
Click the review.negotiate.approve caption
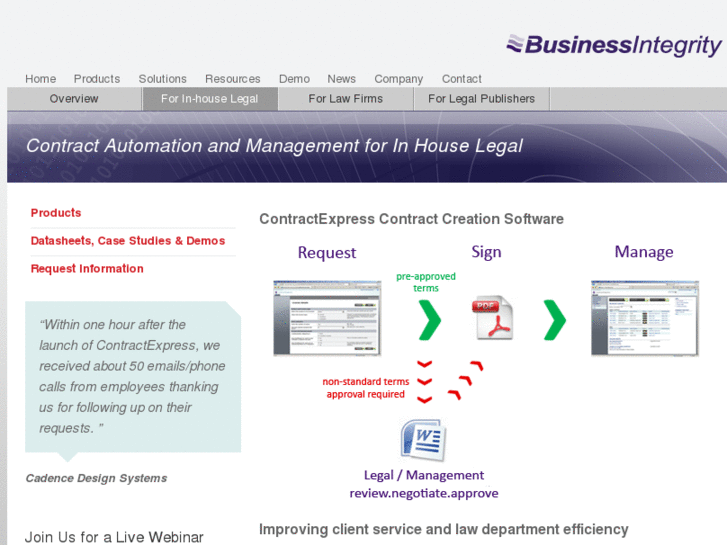pos(424,493)
